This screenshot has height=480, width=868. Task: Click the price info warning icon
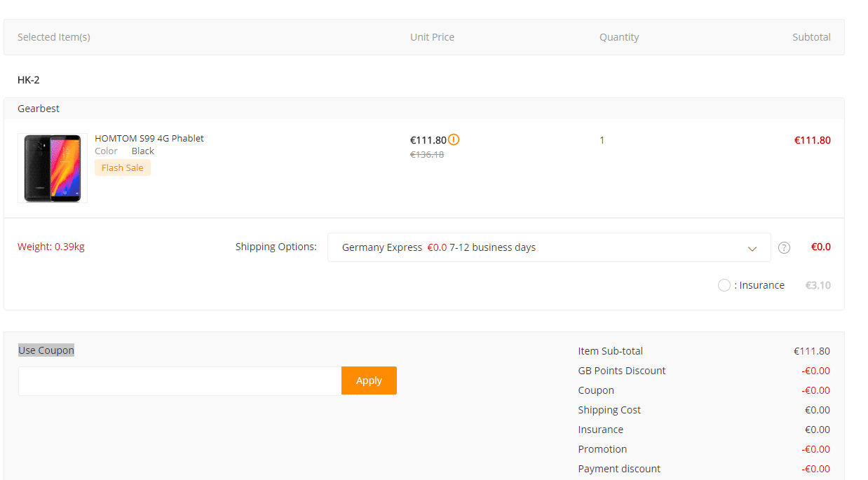click(454, 139)
